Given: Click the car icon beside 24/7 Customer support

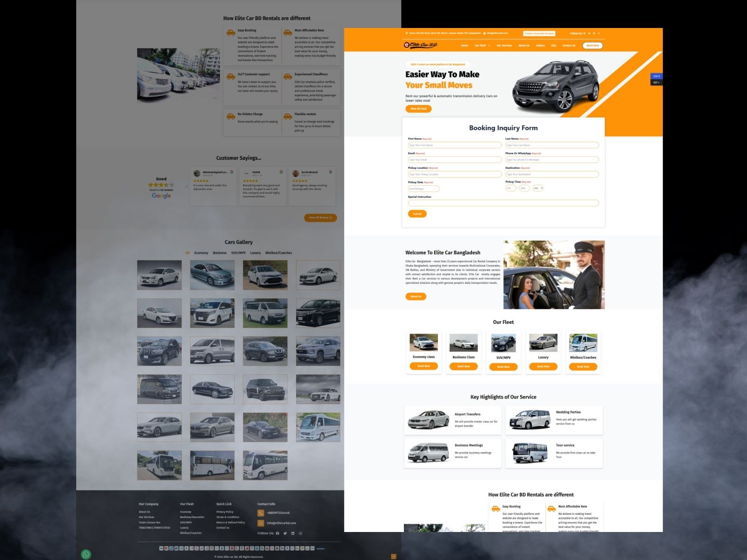Looking at the screenshot, I should 231,77.
